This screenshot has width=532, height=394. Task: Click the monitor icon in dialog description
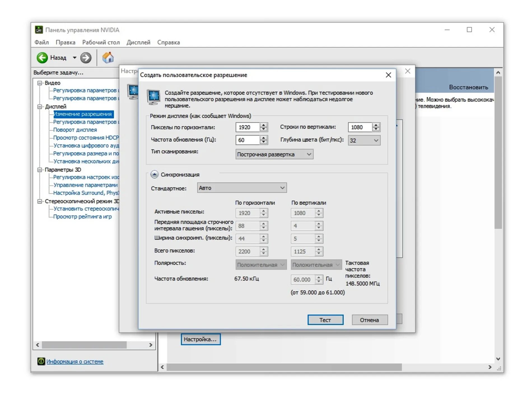point(154,97)
